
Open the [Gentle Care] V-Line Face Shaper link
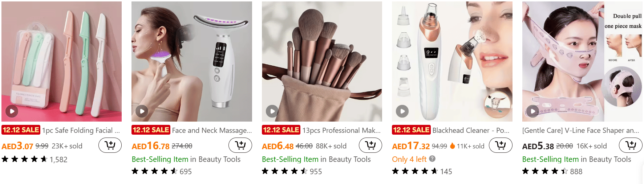click(x=581, y=130)
